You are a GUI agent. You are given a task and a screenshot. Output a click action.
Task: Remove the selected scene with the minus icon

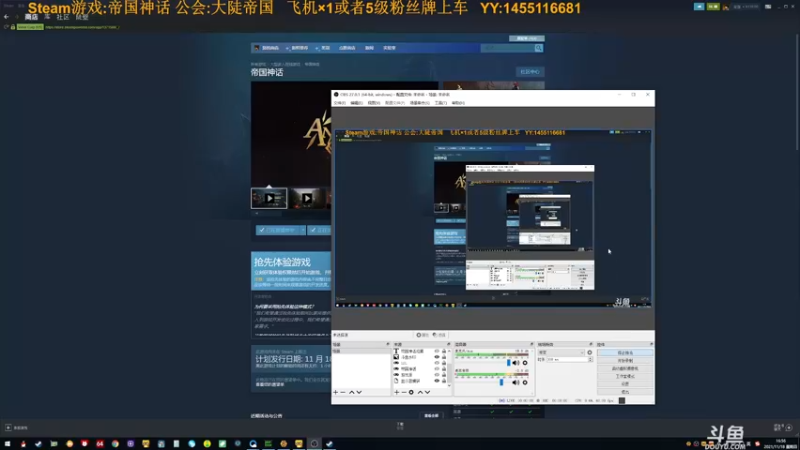343,392
